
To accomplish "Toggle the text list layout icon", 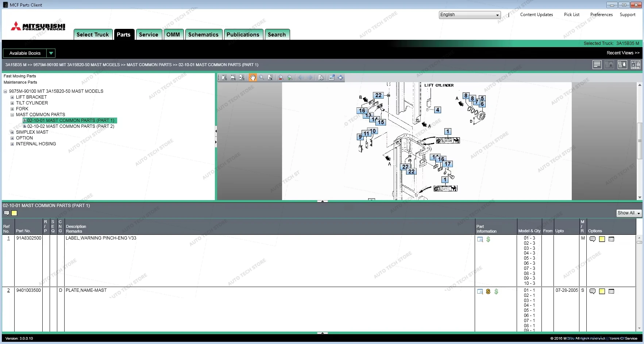I will (x=597, y=65).
